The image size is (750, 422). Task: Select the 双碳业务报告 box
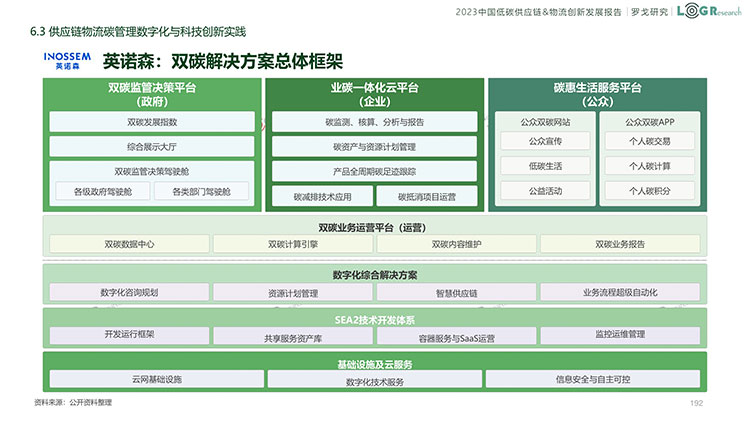(620, 244)
